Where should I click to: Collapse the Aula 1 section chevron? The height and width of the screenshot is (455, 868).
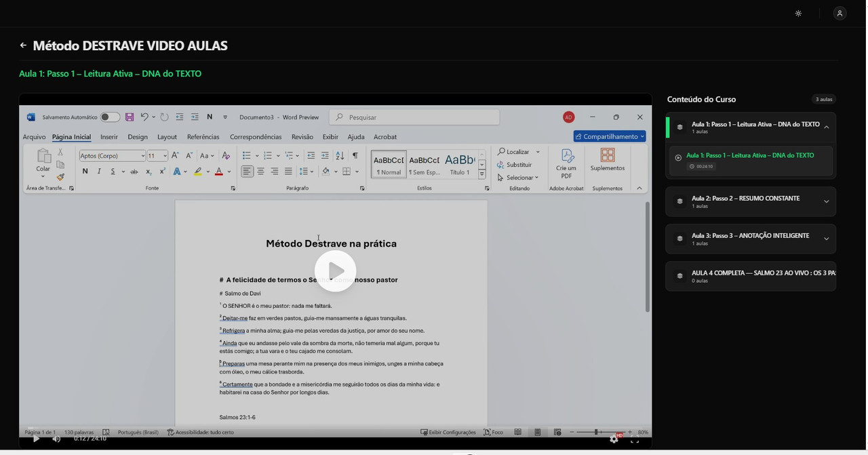coord(826,127)
